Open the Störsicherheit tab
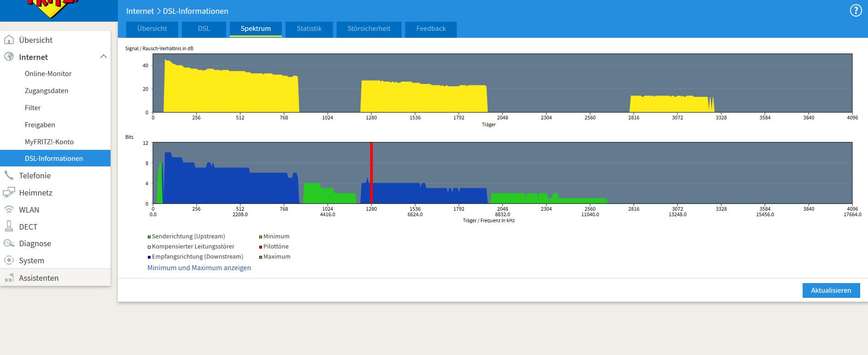868x355 pixels. point(369,29)
